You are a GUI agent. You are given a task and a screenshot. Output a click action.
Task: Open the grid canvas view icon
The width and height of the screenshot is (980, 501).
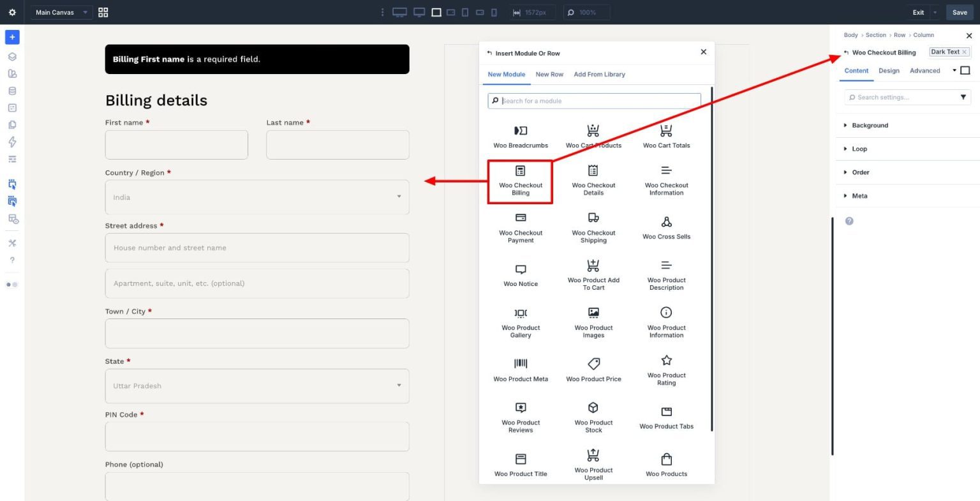pyautogui.click(x=103, y=12)
